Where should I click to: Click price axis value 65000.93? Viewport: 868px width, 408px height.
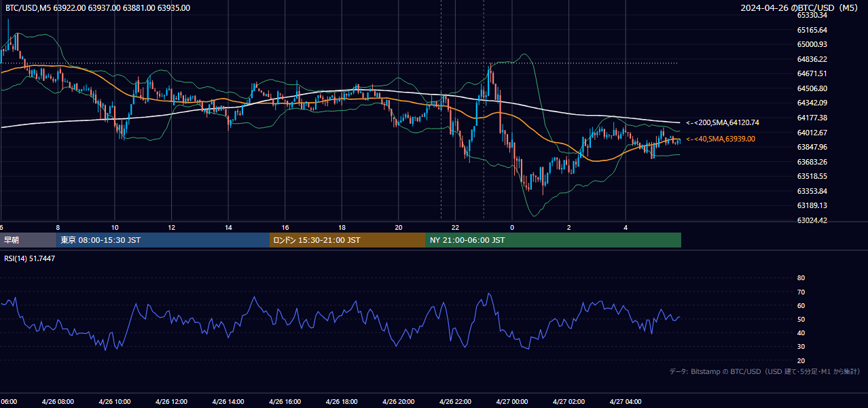pos(812,44)
